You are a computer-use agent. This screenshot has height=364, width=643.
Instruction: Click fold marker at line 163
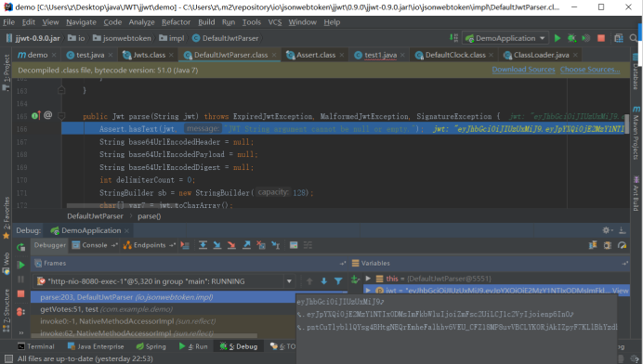pos(61,90)
